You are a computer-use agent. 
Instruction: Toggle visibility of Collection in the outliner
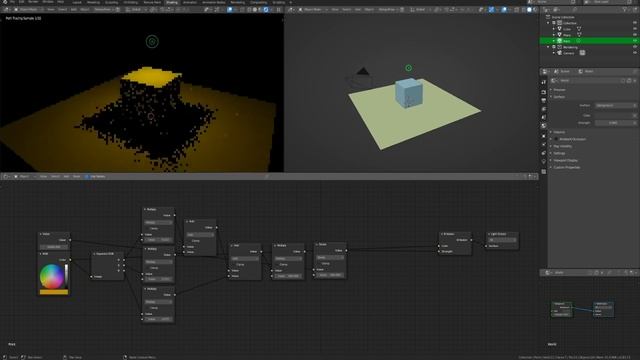tap(635, 23)
